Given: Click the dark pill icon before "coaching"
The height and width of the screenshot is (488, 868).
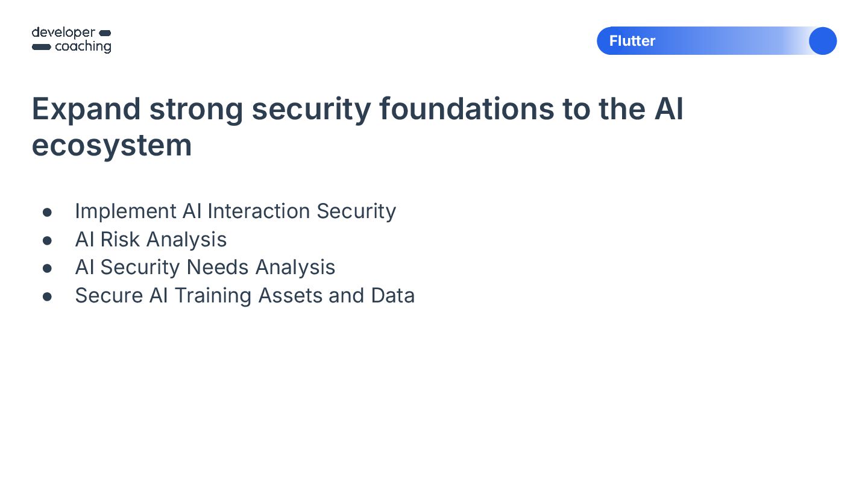Looking at the screenshot, I should 41,47.
